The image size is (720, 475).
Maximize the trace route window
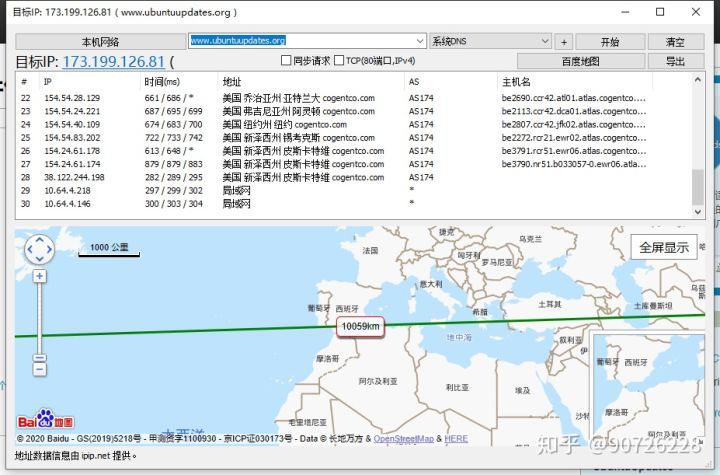tap(660, 12)
